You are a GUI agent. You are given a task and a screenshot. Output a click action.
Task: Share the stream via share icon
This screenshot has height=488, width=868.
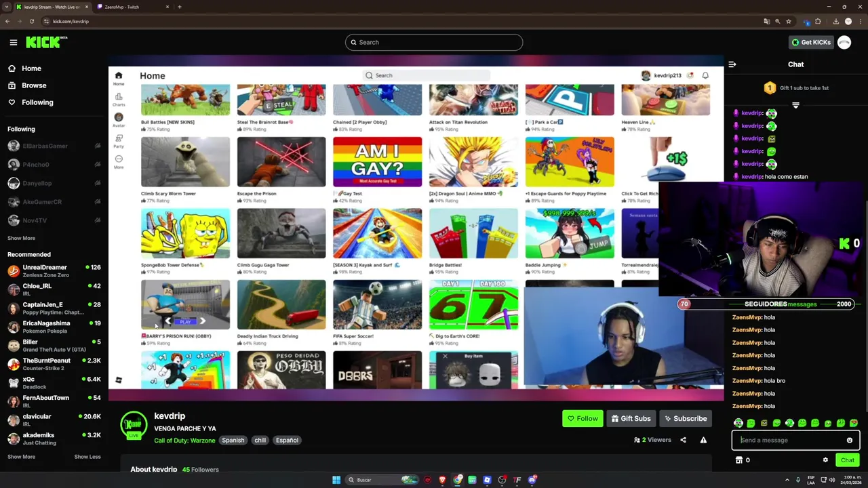click(683, 440)
